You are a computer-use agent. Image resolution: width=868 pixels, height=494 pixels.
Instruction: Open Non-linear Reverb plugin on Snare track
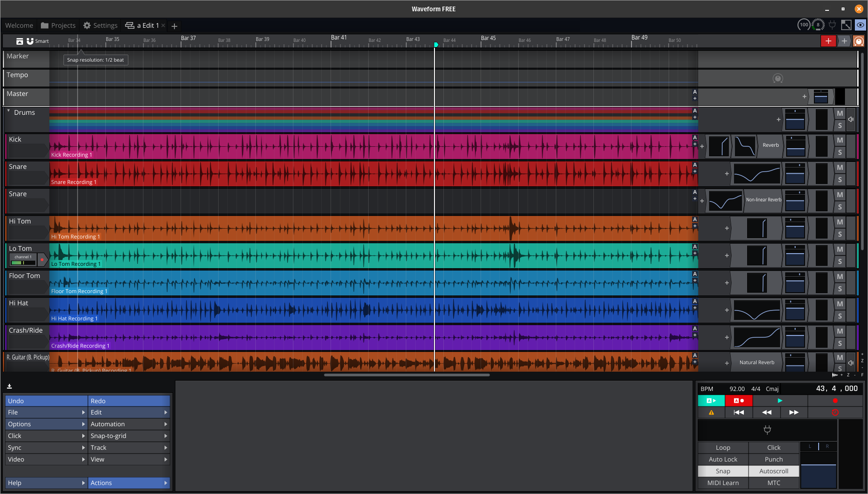(x=763, y=200)
